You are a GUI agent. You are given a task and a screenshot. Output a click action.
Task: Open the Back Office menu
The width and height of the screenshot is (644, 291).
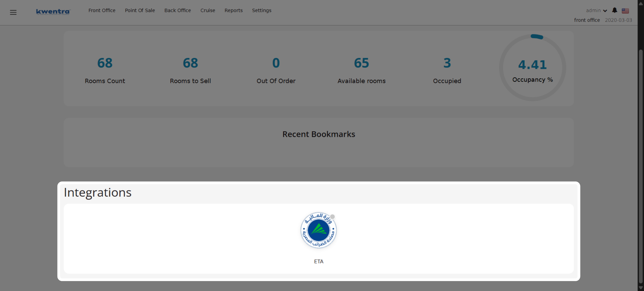click(178, 10)
